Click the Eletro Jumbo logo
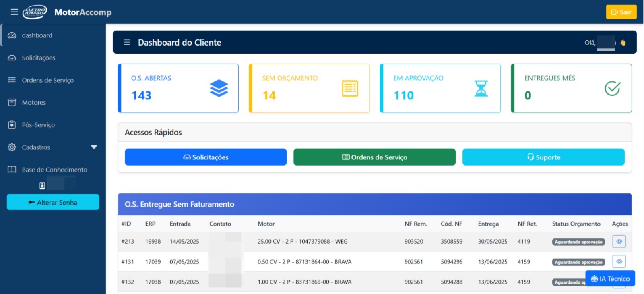 click(35, 12)
